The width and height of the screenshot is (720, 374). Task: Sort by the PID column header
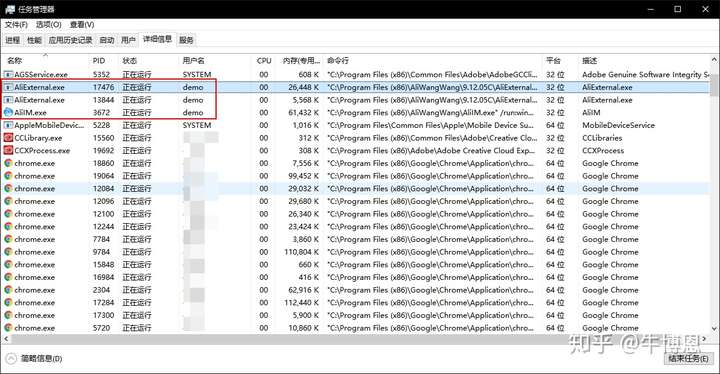104,61
